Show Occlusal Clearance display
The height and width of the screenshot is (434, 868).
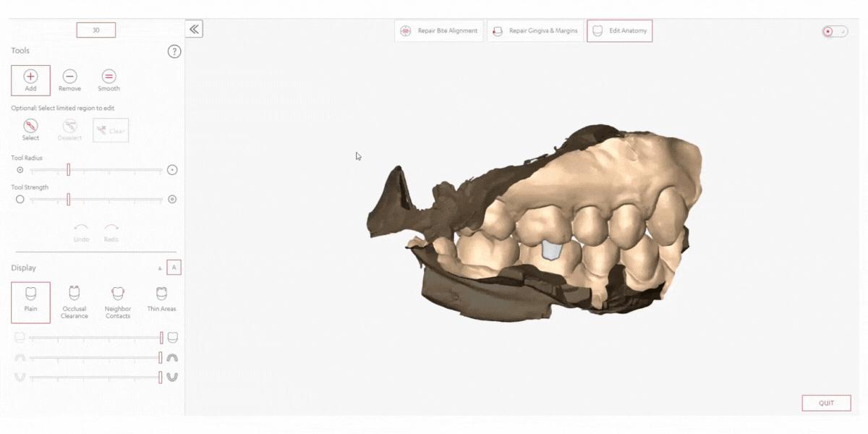pos(74,302)
